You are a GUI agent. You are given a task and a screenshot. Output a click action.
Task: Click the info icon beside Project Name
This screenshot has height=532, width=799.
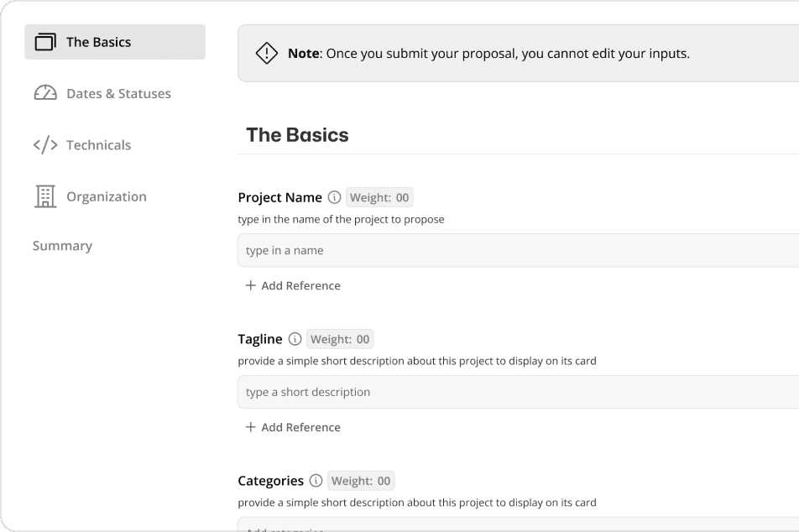tap(334, 198)
